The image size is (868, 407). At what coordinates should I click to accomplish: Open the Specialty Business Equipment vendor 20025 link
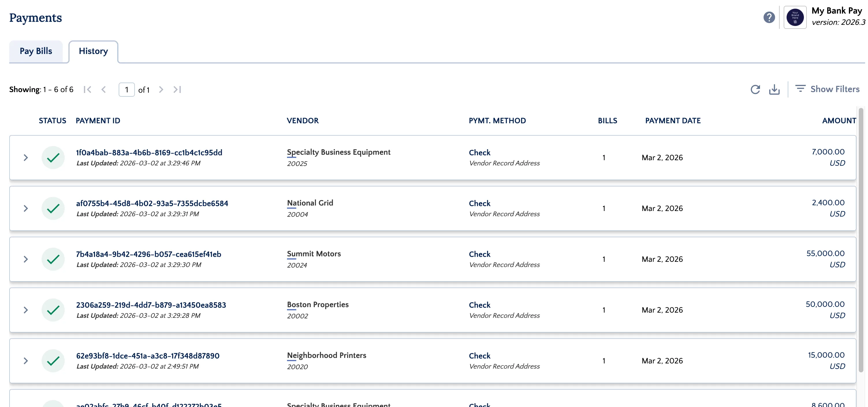[x=339, y=152]
